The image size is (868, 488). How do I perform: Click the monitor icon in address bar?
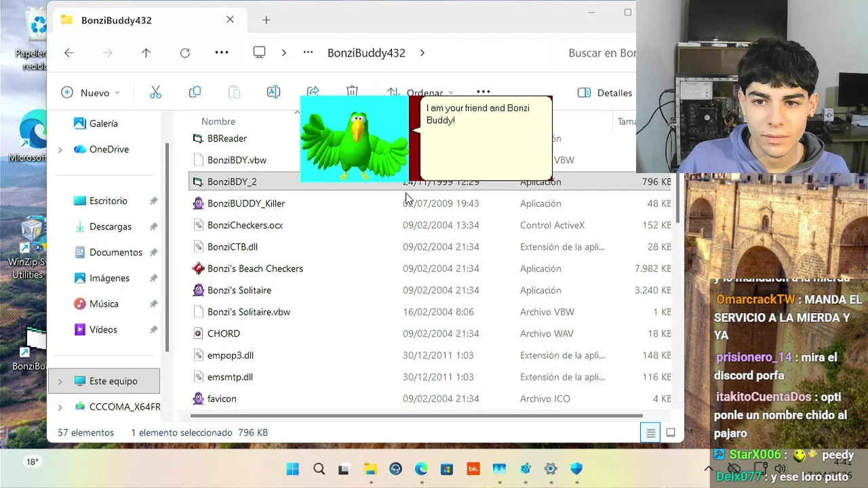pyautogui.click(x=259, y=53)
